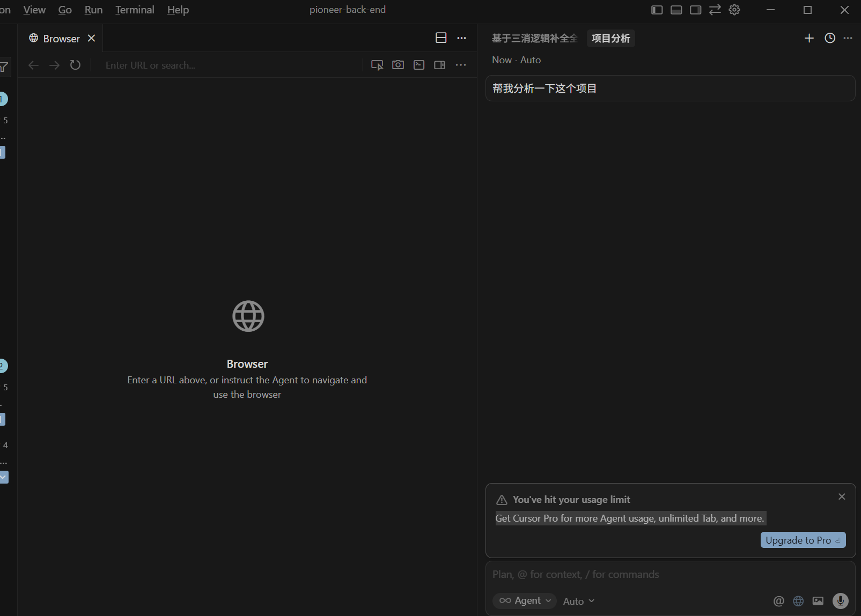Attach an image in the chat input
This screenshot has height=616, width=861.
click(818, 601)
